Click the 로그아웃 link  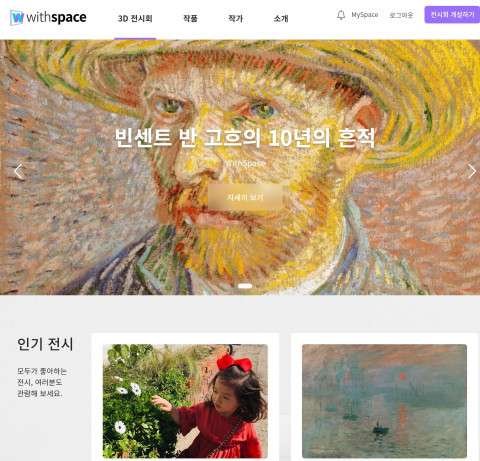tap(401, 15)
